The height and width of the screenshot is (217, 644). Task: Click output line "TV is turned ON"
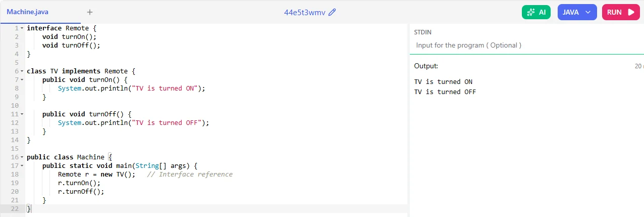click(443, 81)
